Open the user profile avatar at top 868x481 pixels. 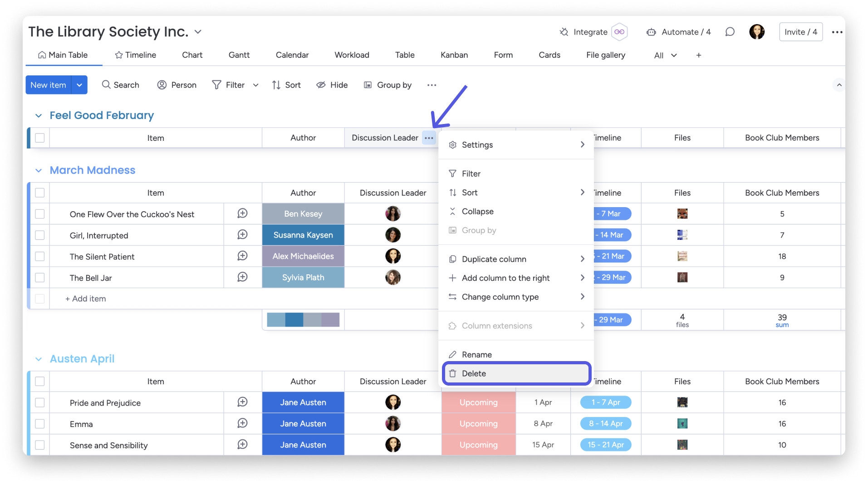coord(756,32)
